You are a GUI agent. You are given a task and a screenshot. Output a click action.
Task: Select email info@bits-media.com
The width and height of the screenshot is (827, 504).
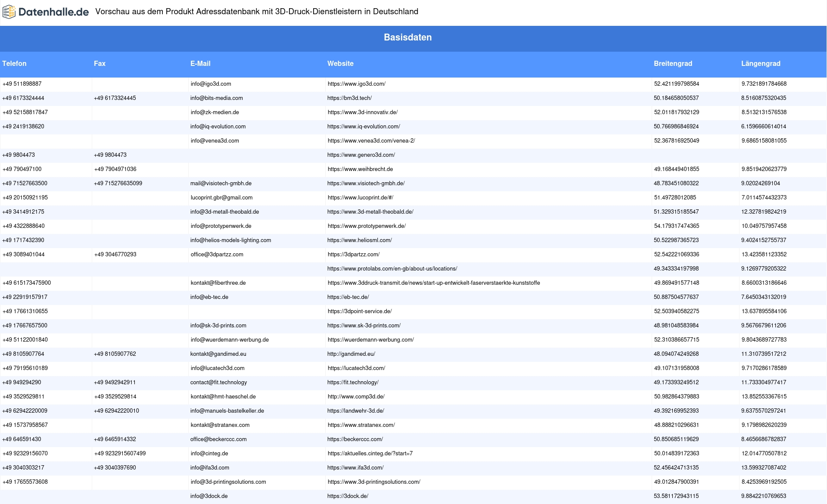tap(217, 98)
